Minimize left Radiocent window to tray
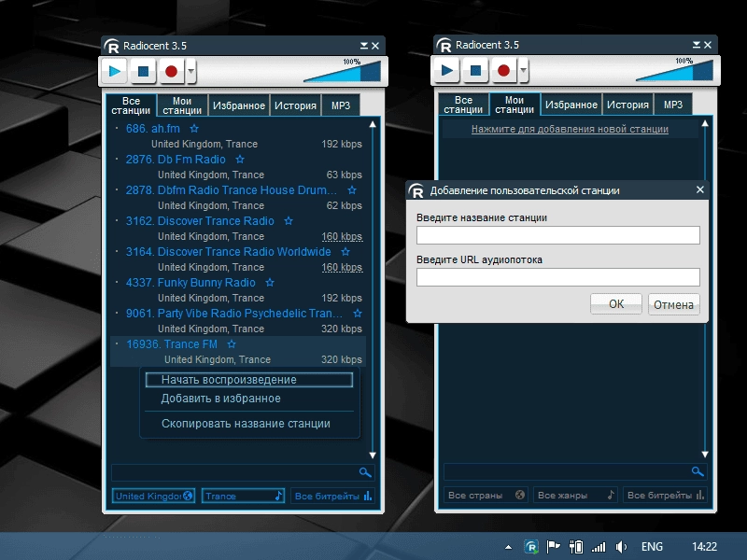747x560 pixels. coord(364,46)
